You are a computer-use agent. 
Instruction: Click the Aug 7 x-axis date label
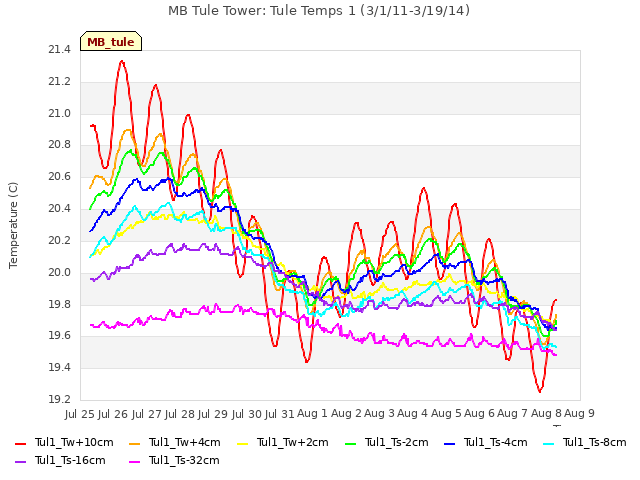[x=512, y=414]
